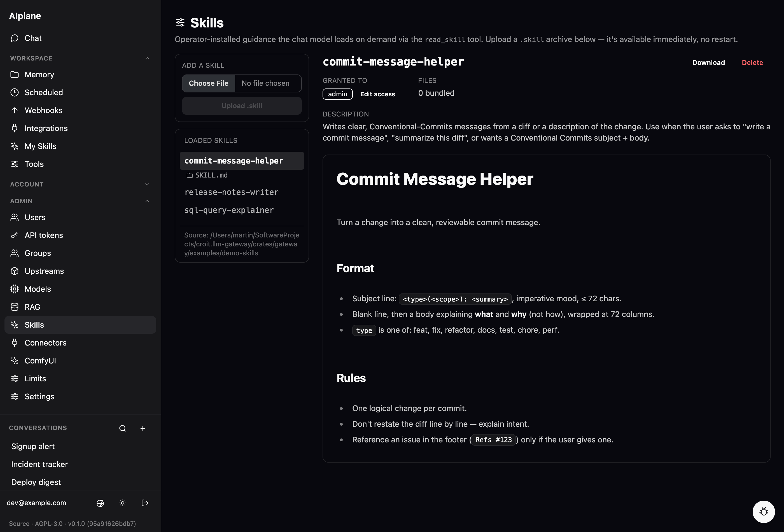Click the No file chosen field
Image resolution: width=784 pixels, height=532 pixels.
(x=268, y=83)
